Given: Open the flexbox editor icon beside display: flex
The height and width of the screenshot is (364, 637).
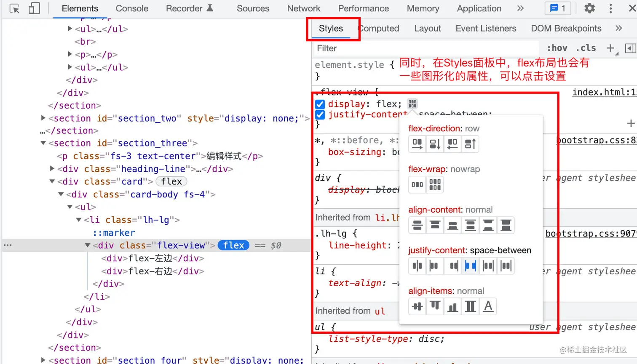Looking at the screenshot, I should click(x=412, y=104).
